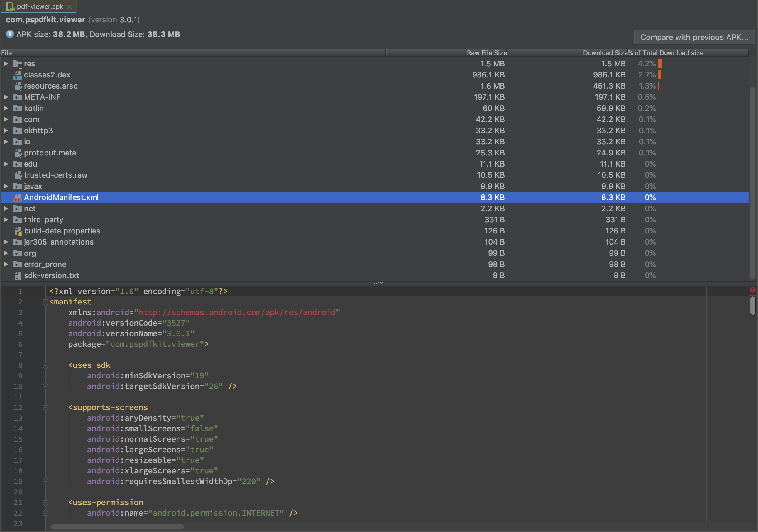Click the protobuf.meta file icon

pyautogui.click(x=18, y=153)
